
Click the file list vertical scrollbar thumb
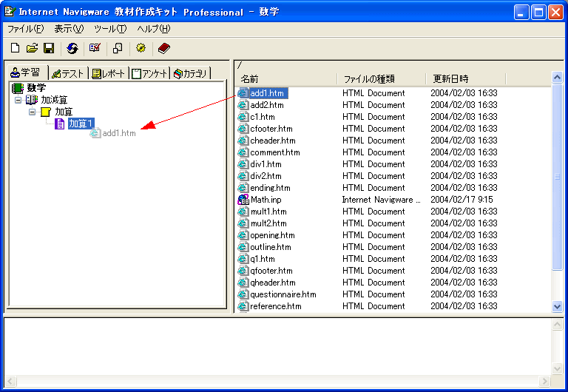click(557, 177)
